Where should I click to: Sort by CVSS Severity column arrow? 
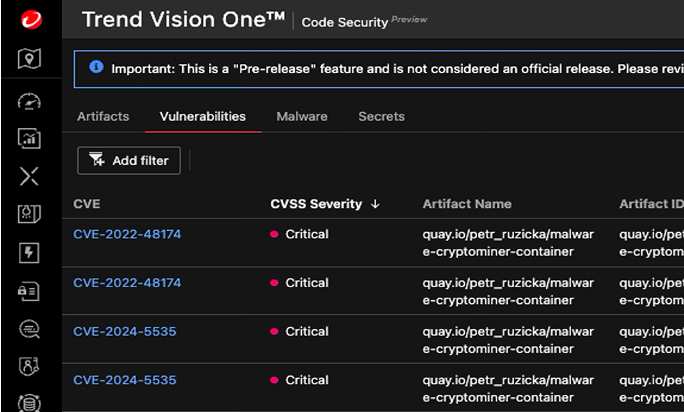point(376,204)
